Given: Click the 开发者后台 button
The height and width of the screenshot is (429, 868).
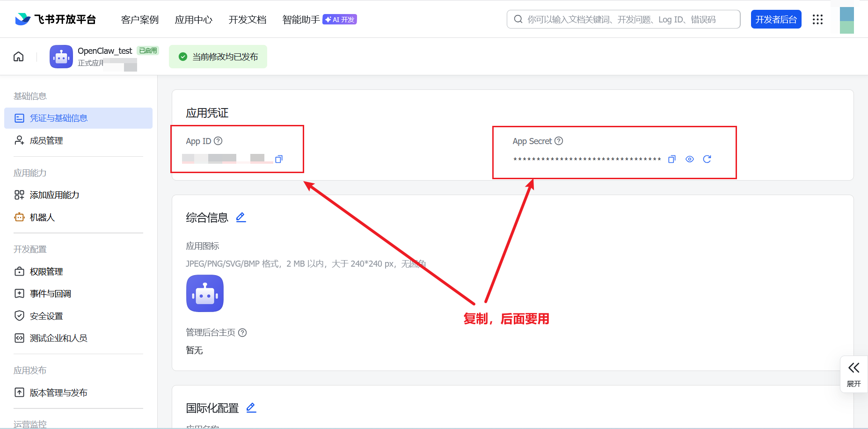Looking at the screenshot, I should (x=776, y=19).
